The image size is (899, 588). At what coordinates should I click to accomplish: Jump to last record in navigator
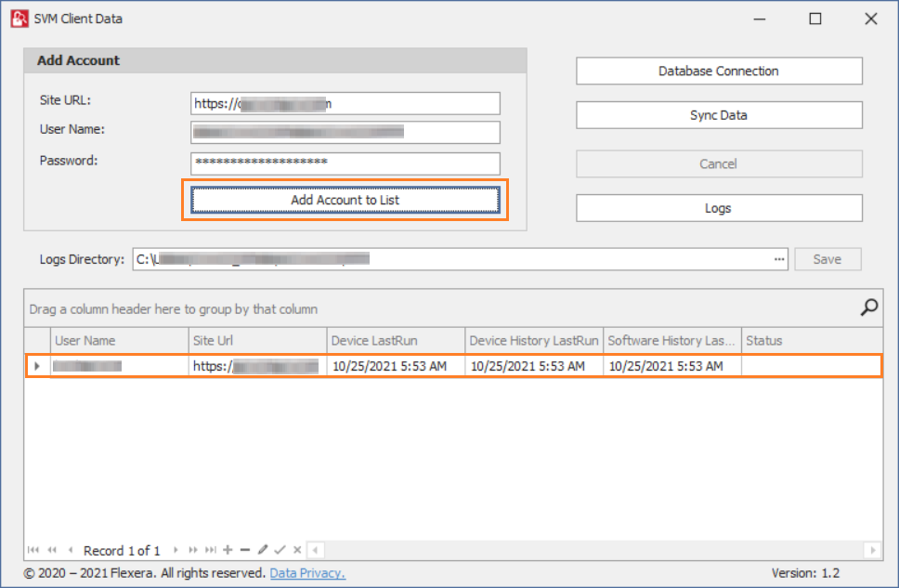point(211,551)
